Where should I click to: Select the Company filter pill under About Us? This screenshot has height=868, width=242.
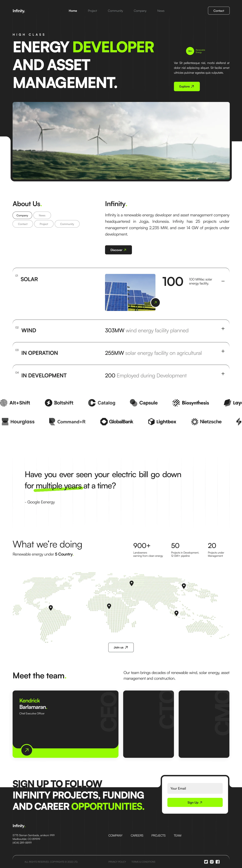click(x=22, y=215)
